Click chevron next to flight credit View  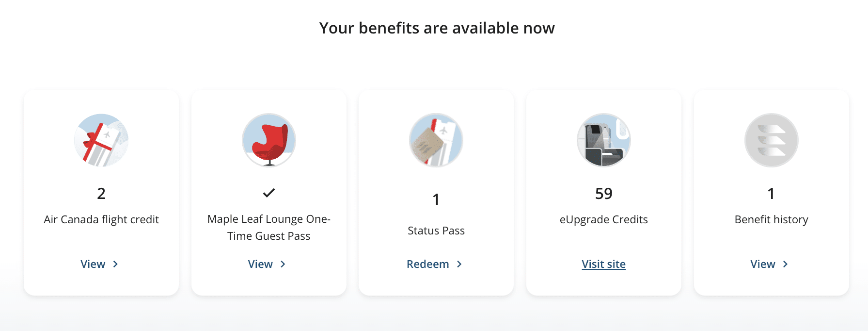[x=115, y=264]
